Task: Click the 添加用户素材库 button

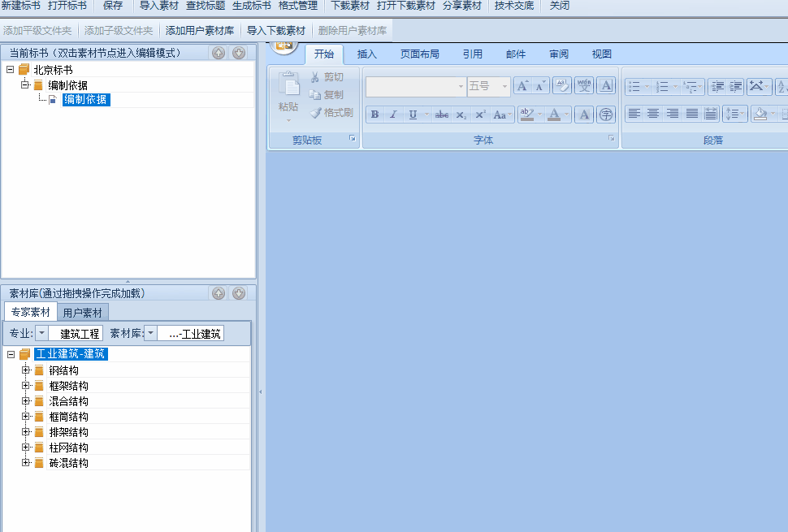Action: click(x=200, y=31)
